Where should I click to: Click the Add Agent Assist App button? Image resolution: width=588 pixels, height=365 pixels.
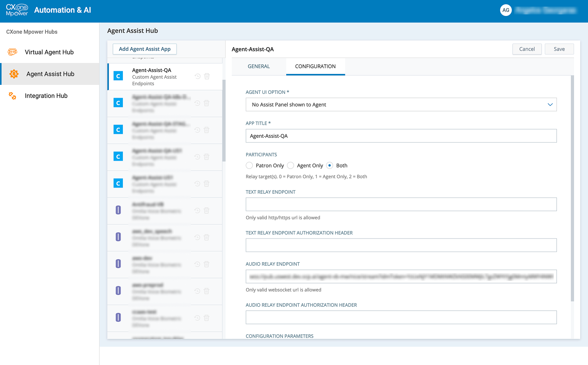[x=145, y=49]
